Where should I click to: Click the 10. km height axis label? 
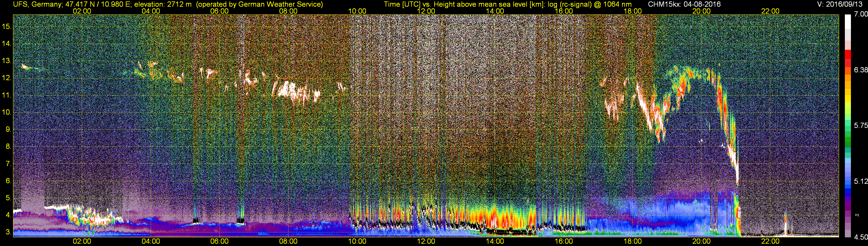[x=7, y=112]
